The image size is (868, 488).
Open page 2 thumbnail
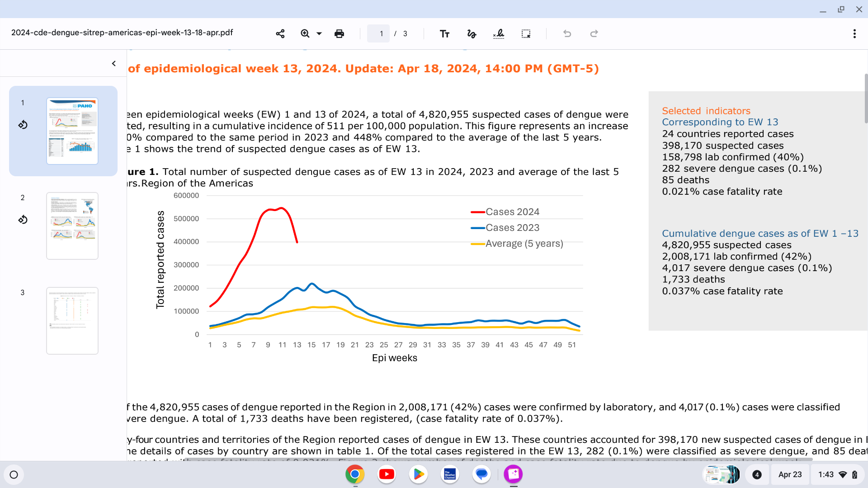(72, 226)
